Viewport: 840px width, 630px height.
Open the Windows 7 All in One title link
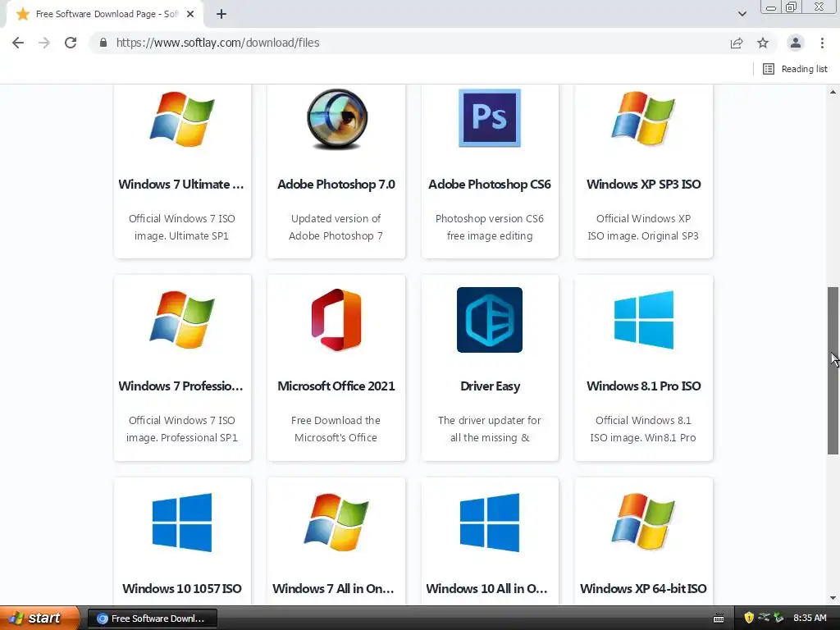point(334,589)
